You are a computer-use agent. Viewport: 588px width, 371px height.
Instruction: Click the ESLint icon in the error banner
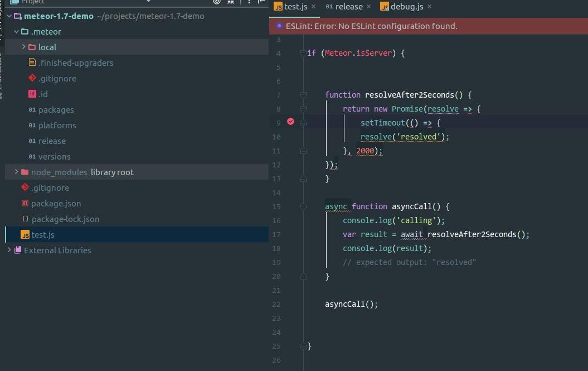click(x=279, y=26)
